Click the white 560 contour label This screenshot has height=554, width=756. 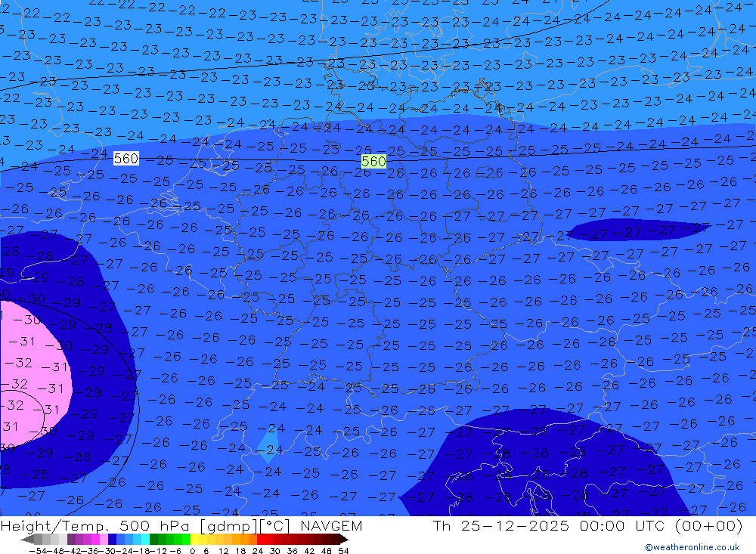tap(125, 158)
